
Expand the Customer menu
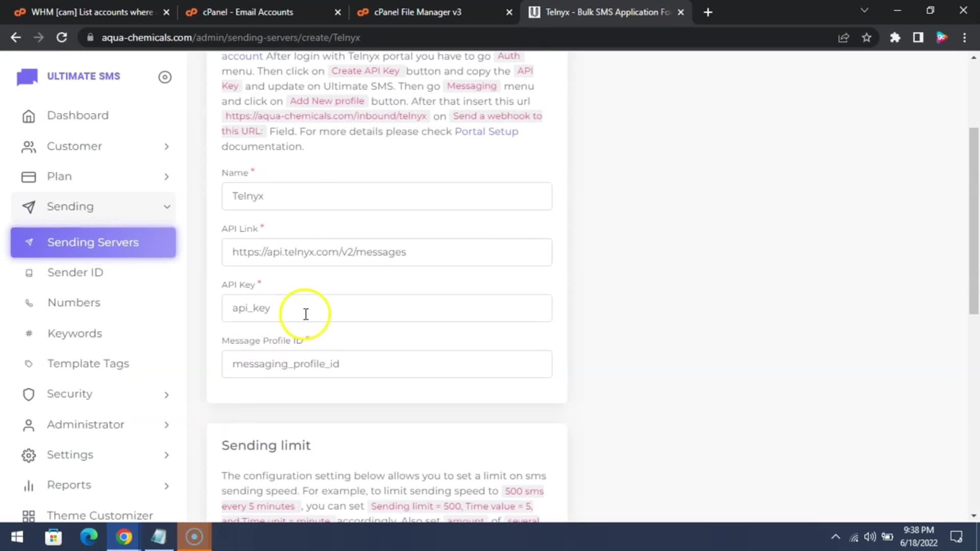point(74,146)
